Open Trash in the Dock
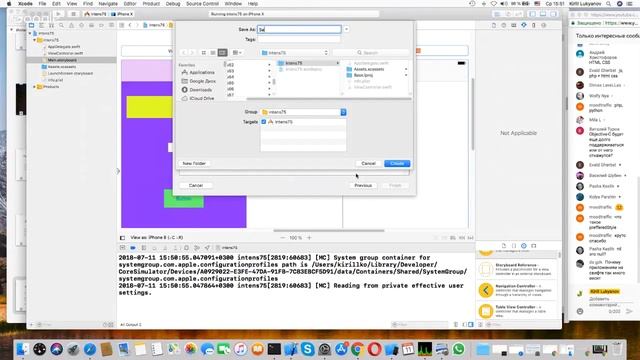The width and height of the screenshot is (640, 360). [617, 349]
